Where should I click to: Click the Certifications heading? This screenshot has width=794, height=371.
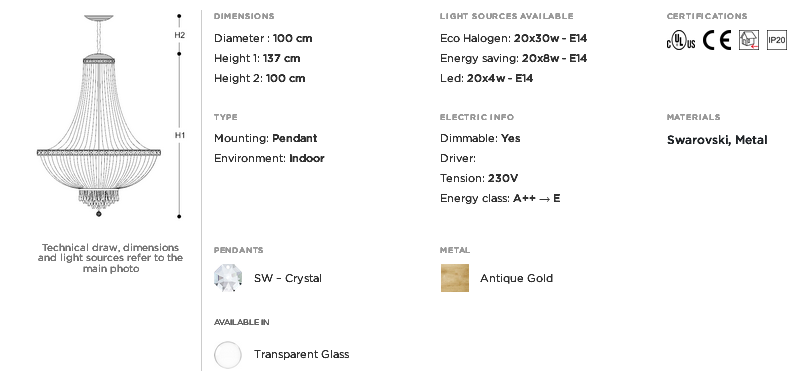tap(707, 16)
